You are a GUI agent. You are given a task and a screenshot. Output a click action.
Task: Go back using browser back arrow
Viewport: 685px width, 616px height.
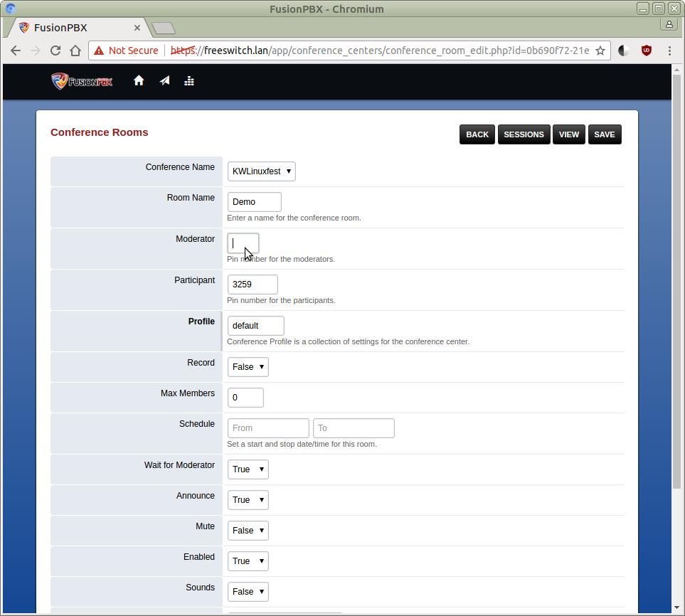click(16, 51)
